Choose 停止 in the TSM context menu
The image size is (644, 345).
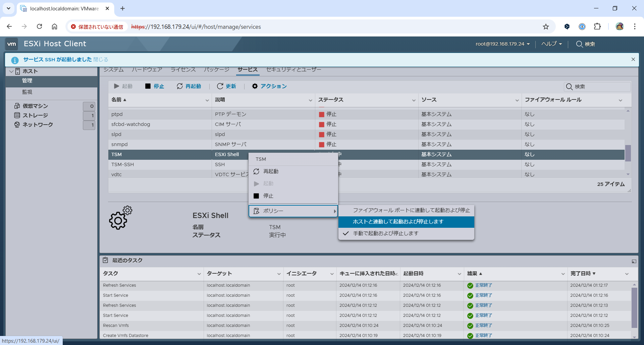click(x=293, y=196)
